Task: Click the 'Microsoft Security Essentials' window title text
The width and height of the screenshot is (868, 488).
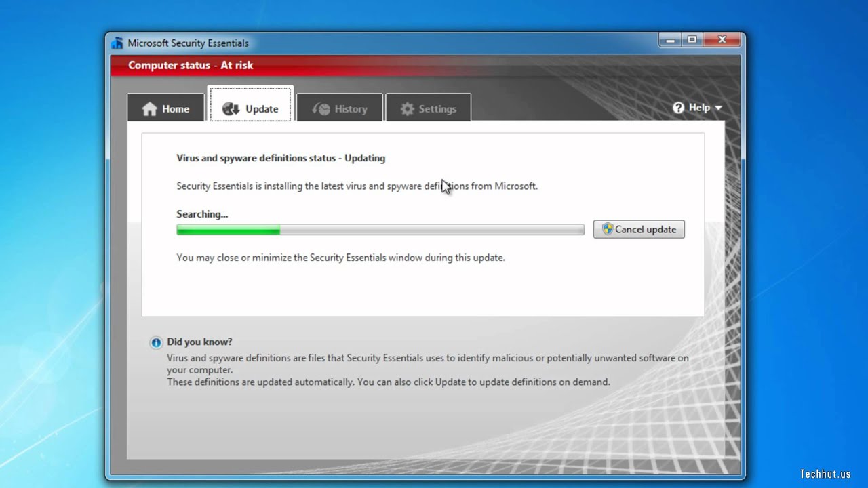Action: pos(188,43)
